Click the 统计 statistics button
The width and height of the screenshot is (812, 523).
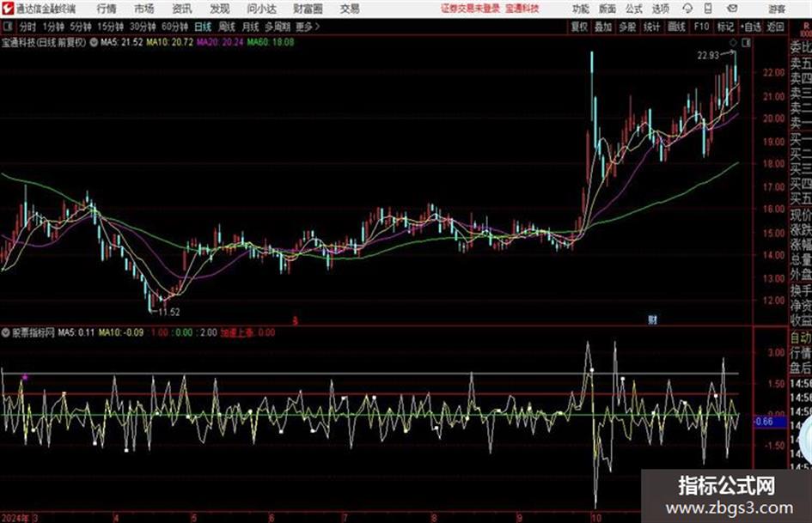[652, 27]
